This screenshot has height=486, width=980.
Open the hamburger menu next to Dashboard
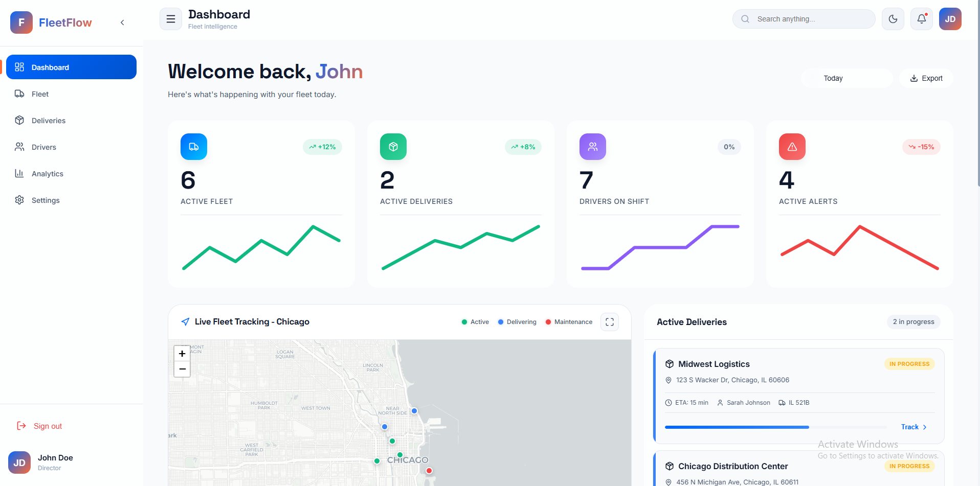coord(170,18)
